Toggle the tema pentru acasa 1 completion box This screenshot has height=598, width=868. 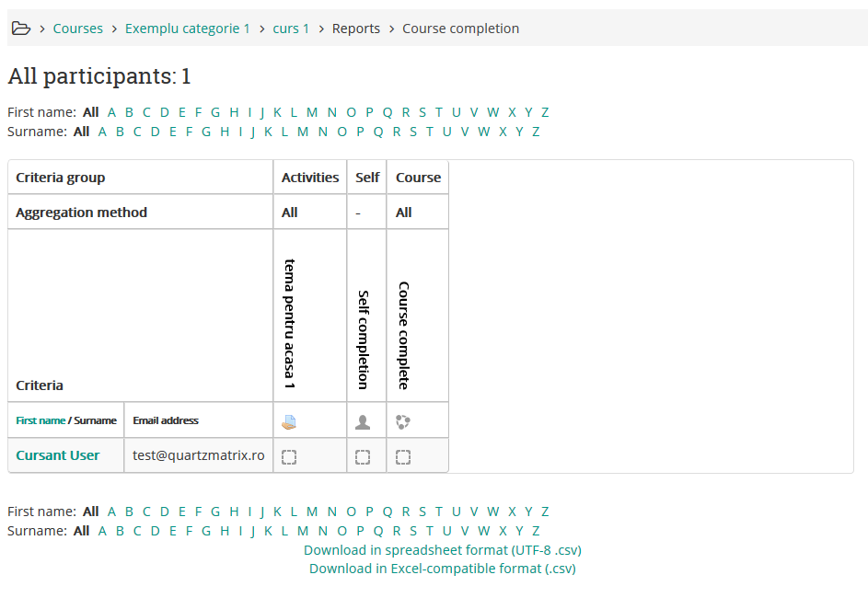(289, 456)
